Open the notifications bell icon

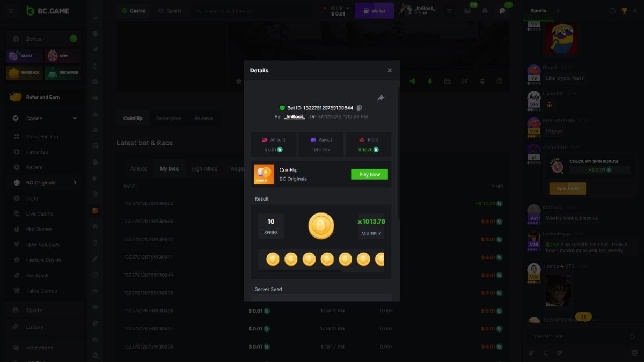[485, 11]
